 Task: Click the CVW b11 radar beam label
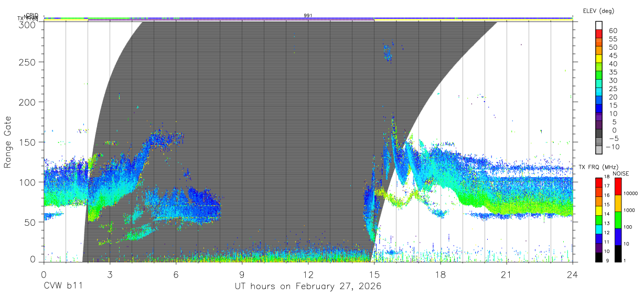[x=63, y=287]
